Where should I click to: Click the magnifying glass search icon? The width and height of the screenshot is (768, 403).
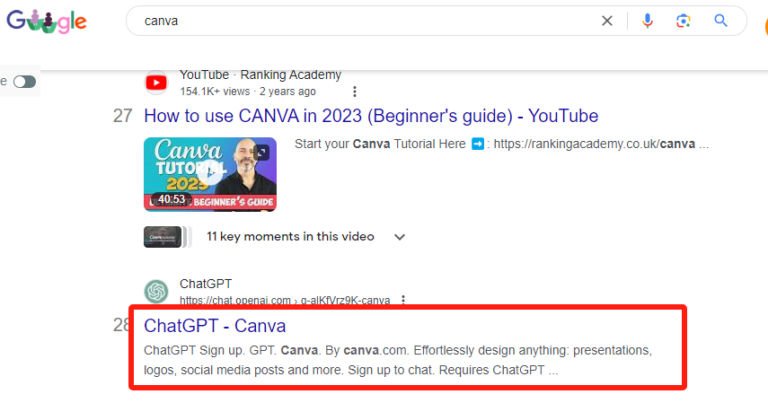pos(720,21)
